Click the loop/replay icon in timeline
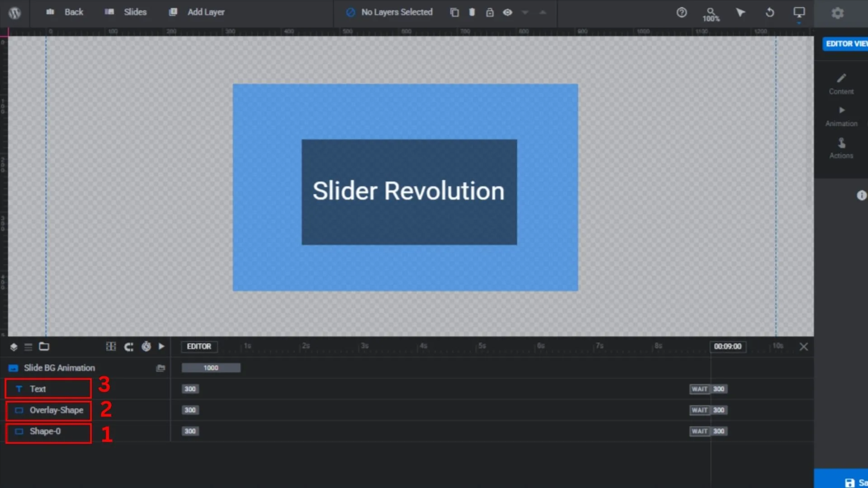 pos(129,347)
